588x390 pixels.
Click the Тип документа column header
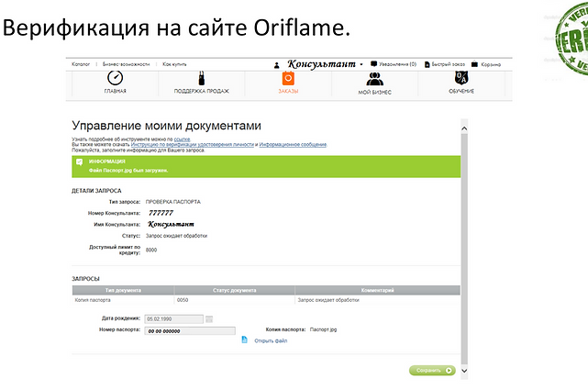[x=123, y=290]
